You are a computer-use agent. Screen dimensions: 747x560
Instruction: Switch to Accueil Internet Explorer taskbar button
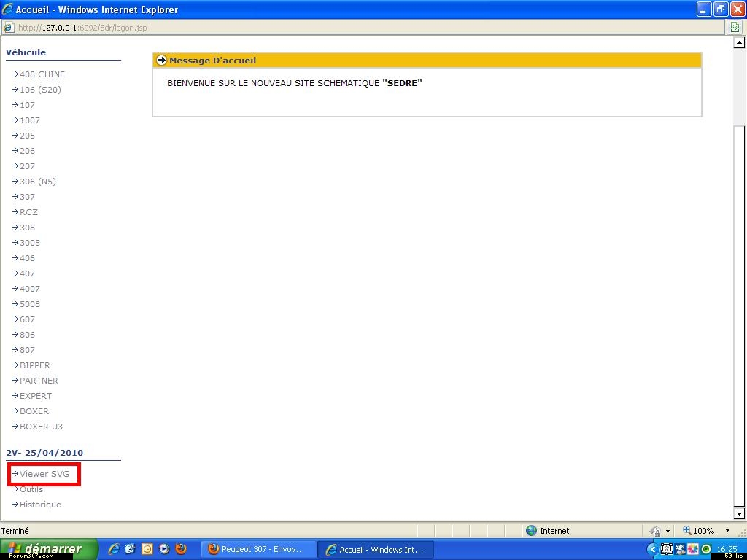[376, 550]
